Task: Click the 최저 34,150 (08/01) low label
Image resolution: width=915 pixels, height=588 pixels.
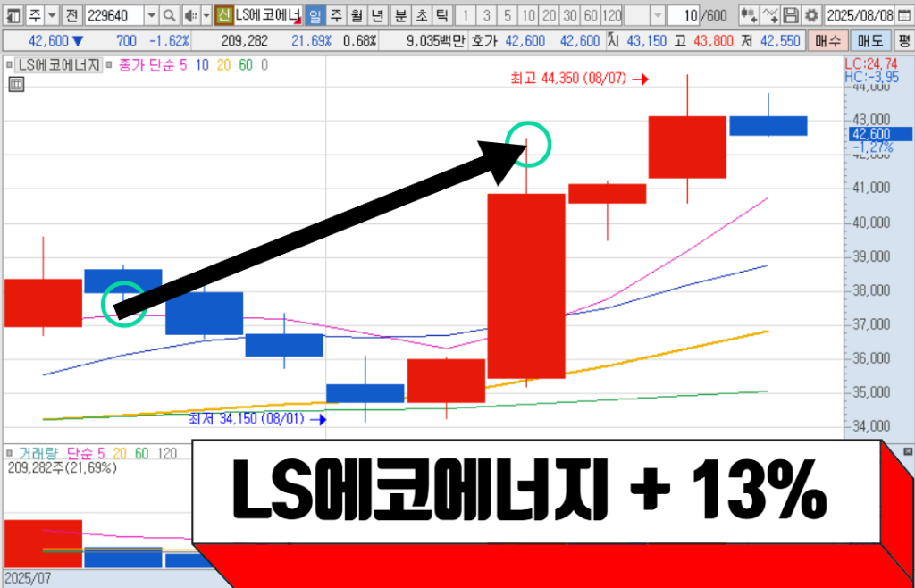Action: coord(247,418)
